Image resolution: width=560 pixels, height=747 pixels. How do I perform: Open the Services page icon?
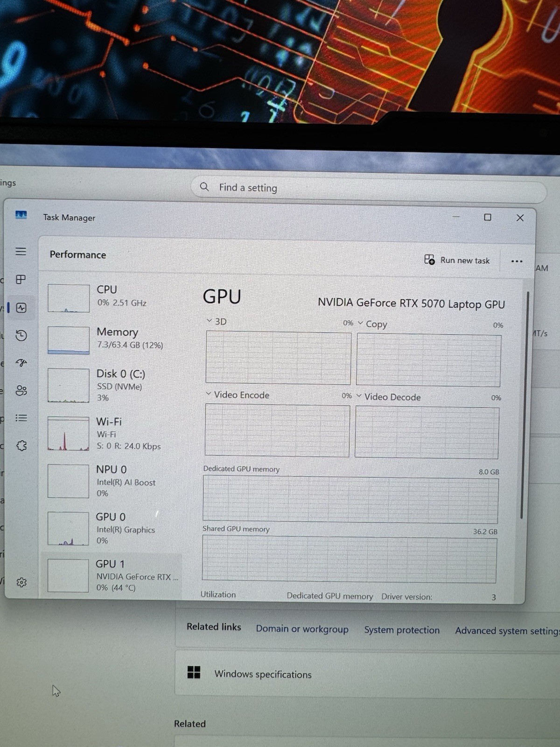tap(21, 445)
